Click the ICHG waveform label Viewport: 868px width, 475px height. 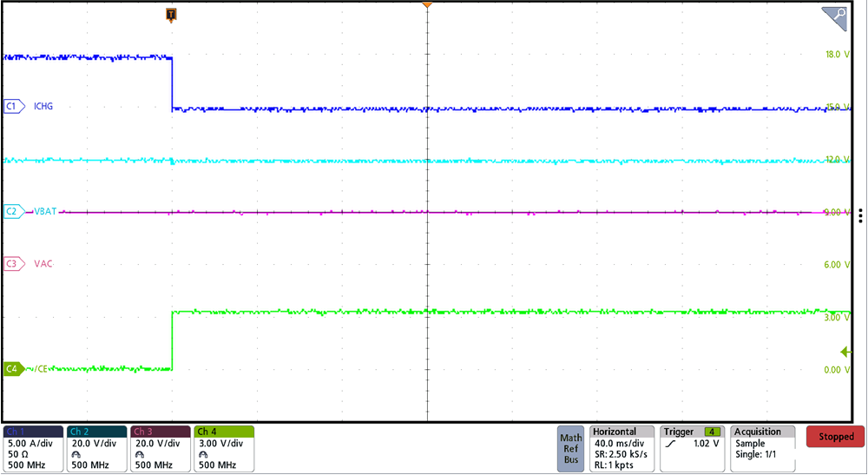(43, 107)
